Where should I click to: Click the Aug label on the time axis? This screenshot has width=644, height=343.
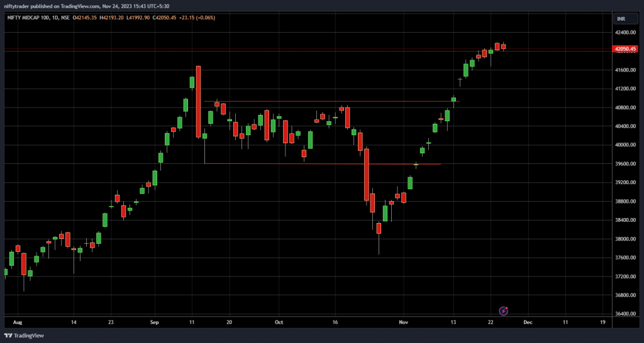click(17, 322)
